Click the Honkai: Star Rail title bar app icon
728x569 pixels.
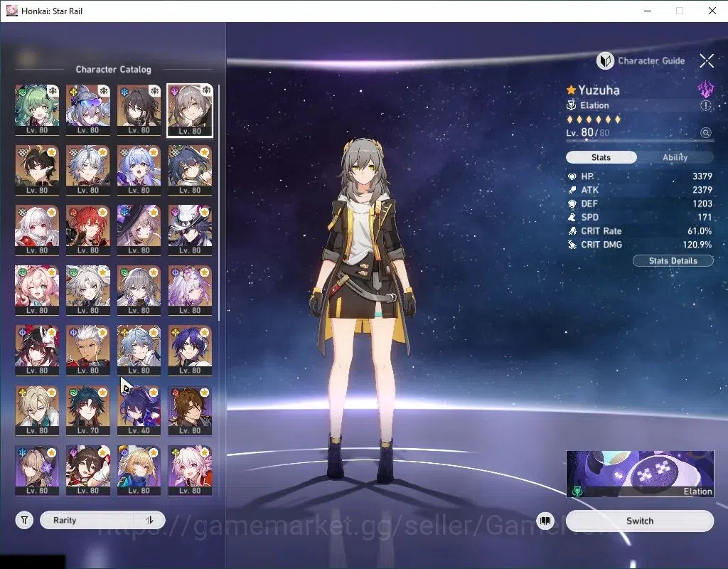pyautogui.click(x=11, y=11)
